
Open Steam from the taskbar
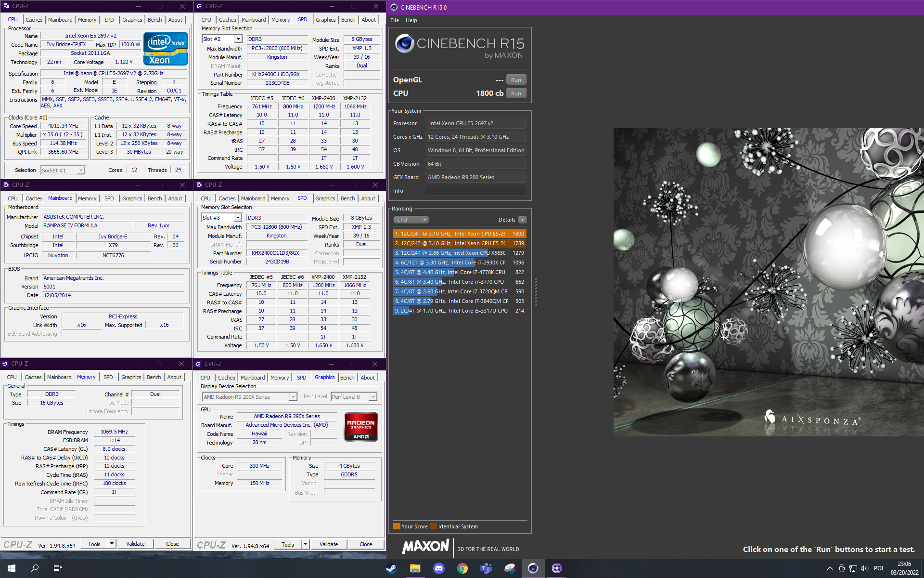pos(392,568)
